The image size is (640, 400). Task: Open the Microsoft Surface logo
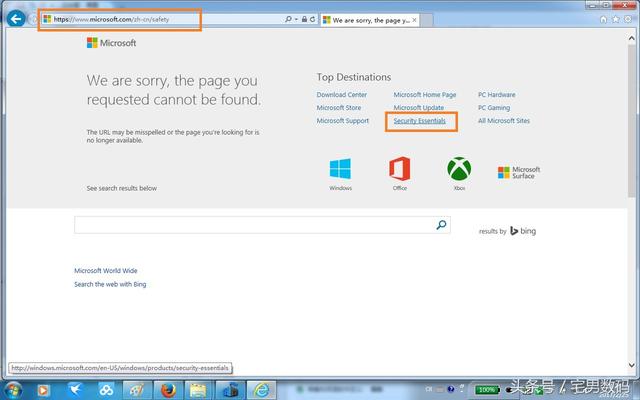(519, 173)
